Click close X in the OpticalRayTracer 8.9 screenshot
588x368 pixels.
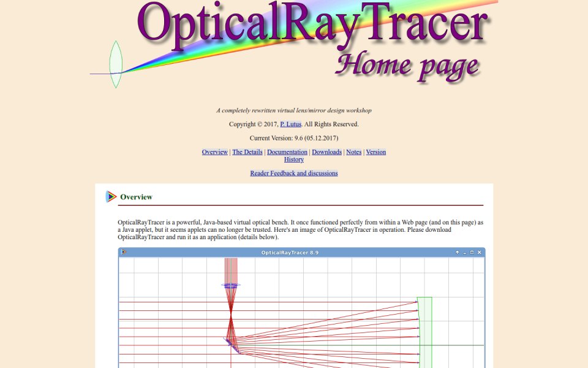click(x=479, y=252)
